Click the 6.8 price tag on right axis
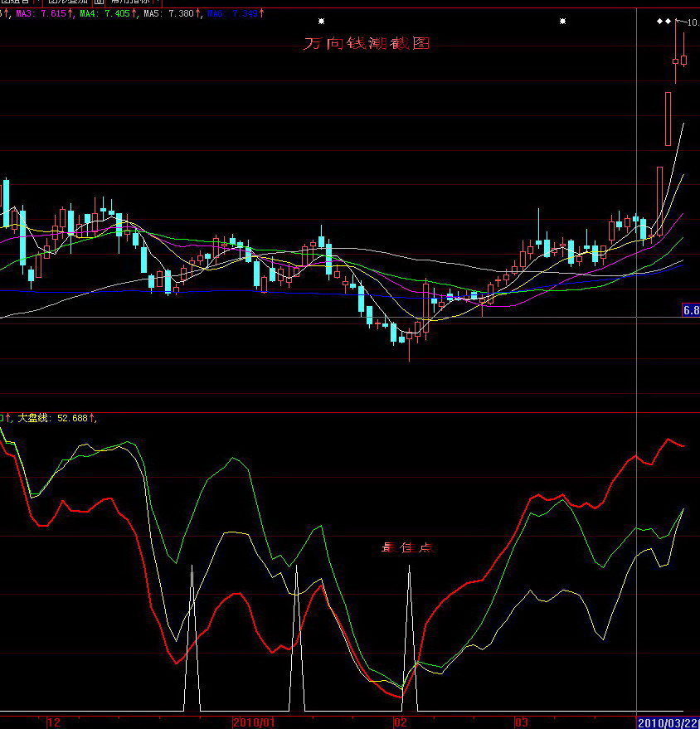 [x=690, y=310]
